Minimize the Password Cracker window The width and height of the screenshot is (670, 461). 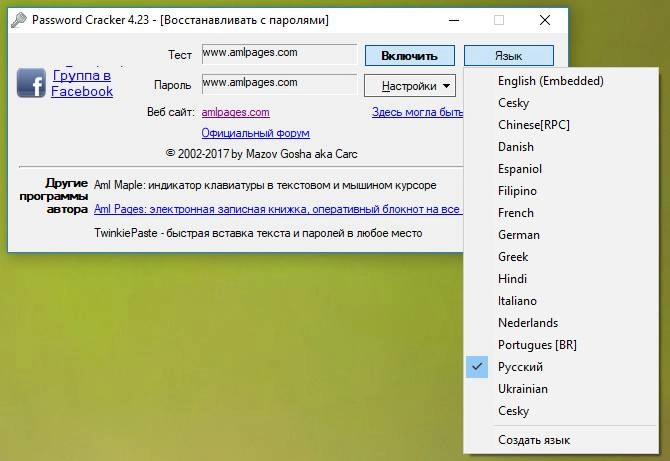pyautogui.click(x=454, y=20)
